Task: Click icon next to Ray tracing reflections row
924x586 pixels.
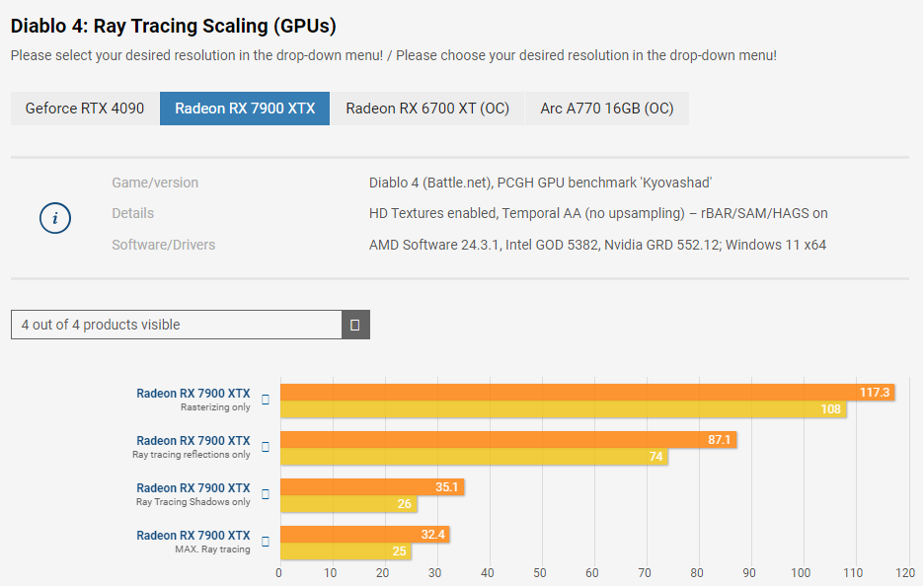Action: (265, 447)
